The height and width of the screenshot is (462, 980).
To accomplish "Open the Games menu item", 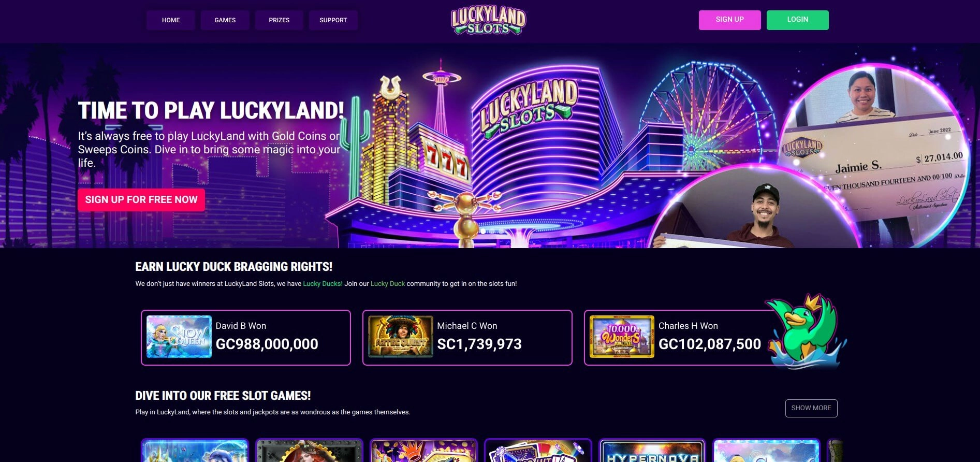I will point(225,20).
